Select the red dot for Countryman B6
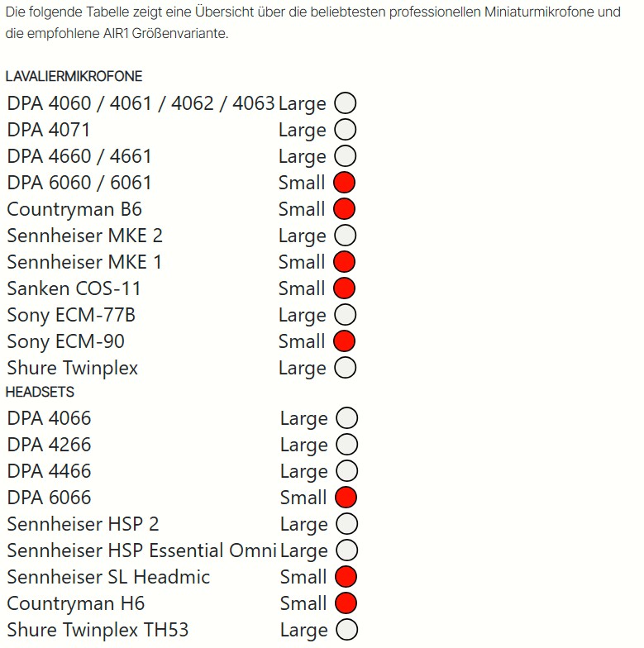 click(x=344, y=209)
